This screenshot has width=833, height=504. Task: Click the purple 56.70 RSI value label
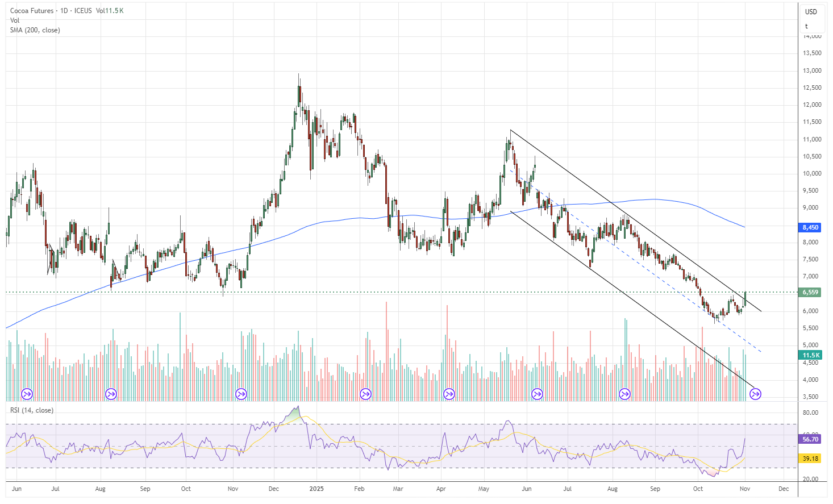tap(810, 439)
